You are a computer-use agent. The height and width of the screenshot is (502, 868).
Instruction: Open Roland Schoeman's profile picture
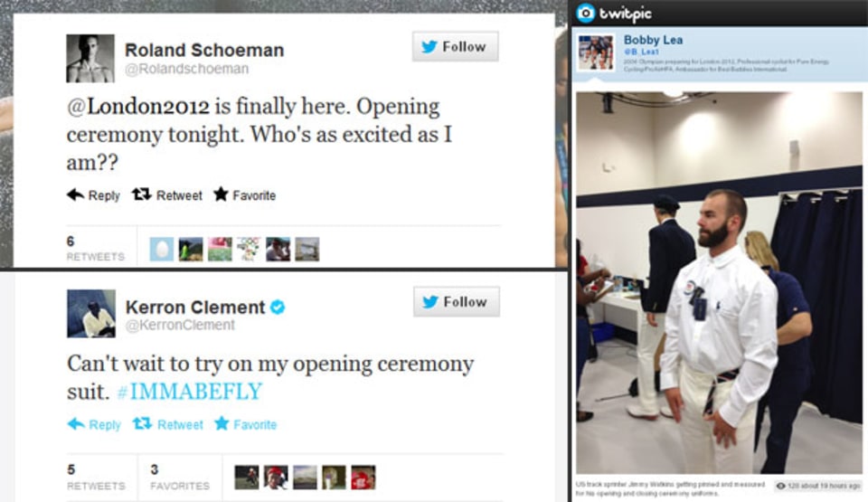coord(90,58)
